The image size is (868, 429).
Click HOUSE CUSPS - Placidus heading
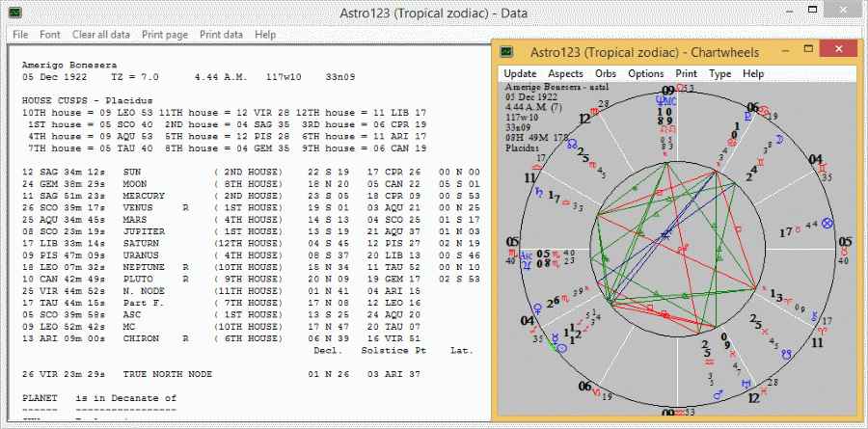(87, 101)
